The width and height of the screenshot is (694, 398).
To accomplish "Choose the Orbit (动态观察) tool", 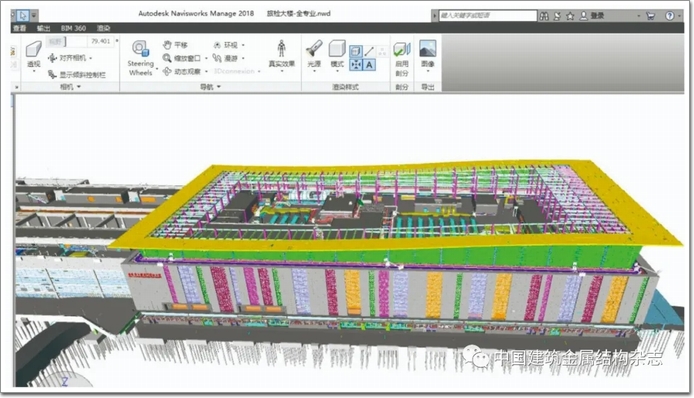I will click(182, 71).
